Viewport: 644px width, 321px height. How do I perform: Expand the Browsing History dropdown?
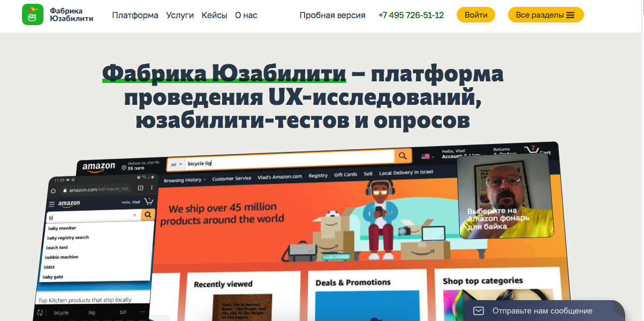point(185,180)
